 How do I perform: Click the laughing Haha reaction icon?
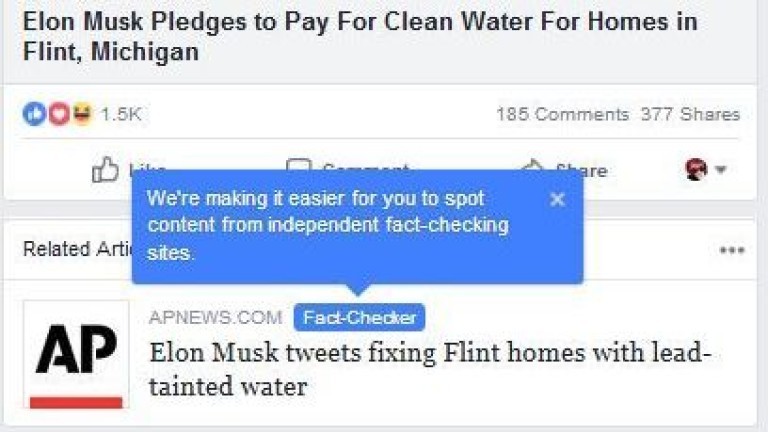click(x=82, y=114)
